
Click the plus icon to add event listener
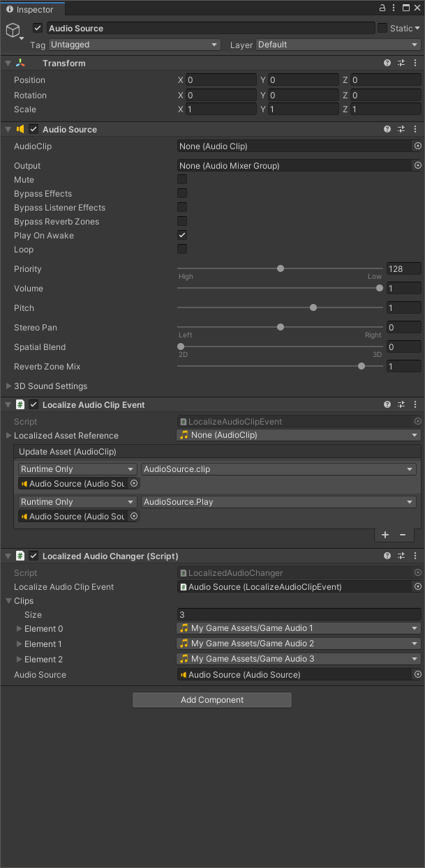click(385, 535)
